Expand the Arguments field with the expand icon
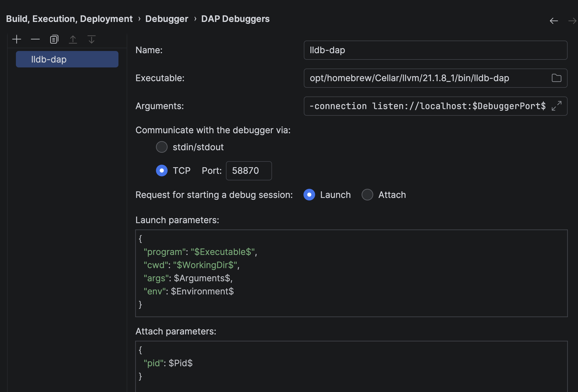The height and width of the screenshot is (392, 578). click(556, 106)
